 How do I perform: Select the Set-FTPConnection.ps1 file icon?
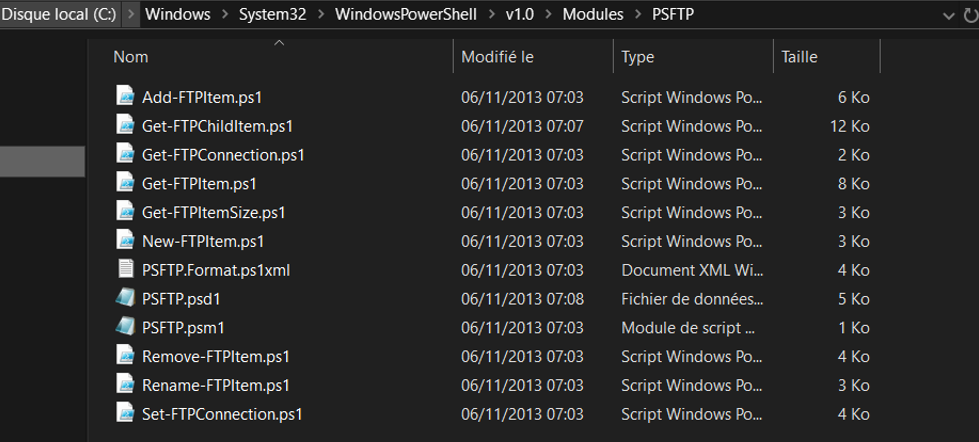tap(125, 413)
